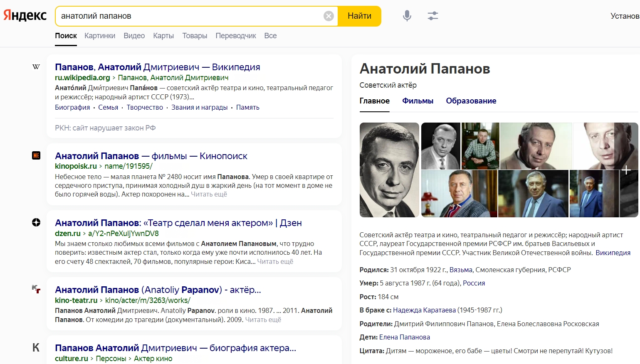Viewport: 640px width, 364px height.
Task: Click the Елена Папанова link
Action: [405, 337]
